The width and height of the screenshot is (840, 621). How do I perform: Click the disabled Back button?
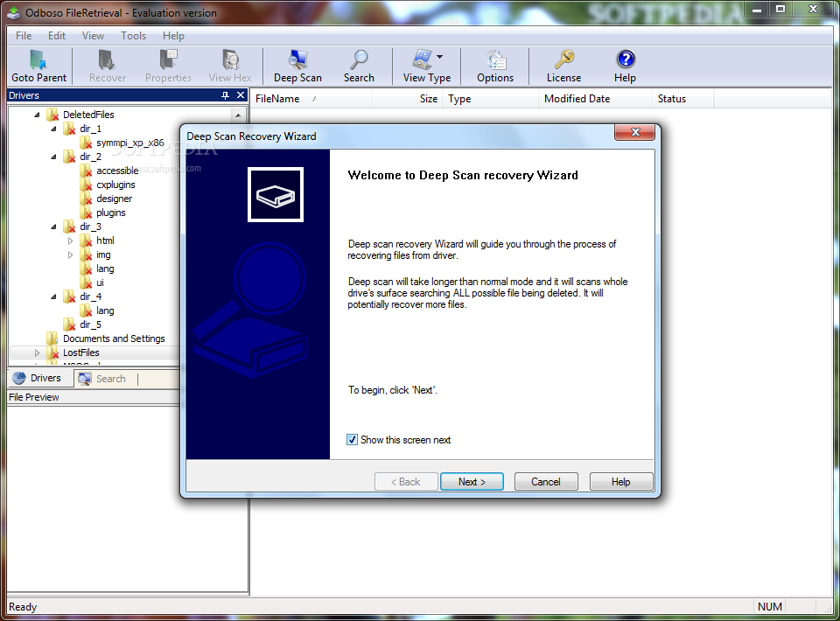[406, 482]
